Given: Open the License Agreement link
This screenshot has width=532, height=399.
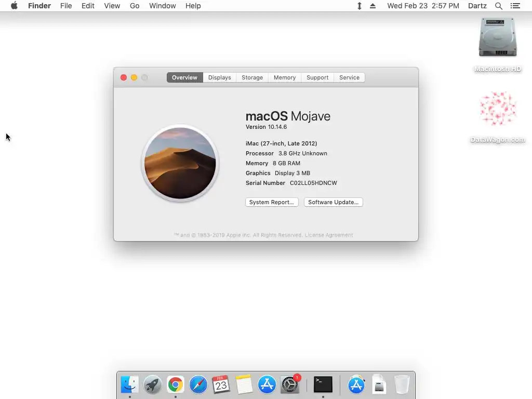Looking at the screenshot, I should pyautogui.click(x=329, y=235).
